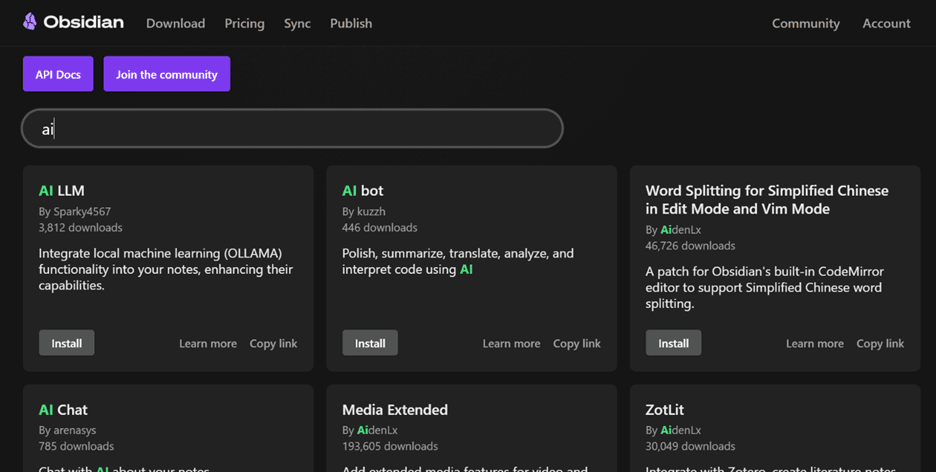Copy link for Word Splitting plugin
Screen dimensions: 936x472
pyautogui.click(x=880, y=344)
